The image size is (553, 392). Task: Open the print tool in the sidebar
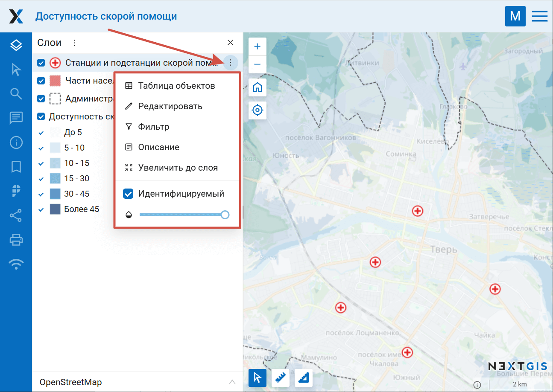(16, 240)
